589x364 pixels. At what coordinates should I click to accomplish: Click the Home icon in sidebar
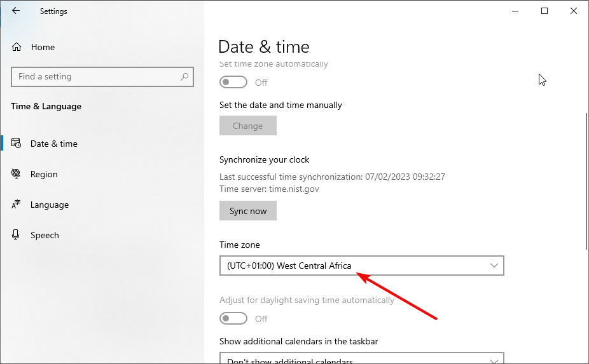[17, 47]
